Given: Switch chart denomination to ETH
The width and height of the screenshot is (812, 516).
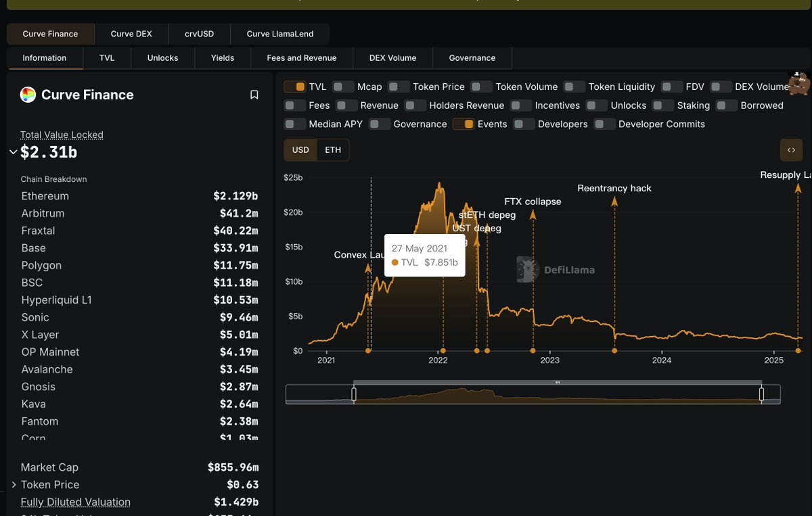Looking at the screenshot, I should [x=333, y=150].
